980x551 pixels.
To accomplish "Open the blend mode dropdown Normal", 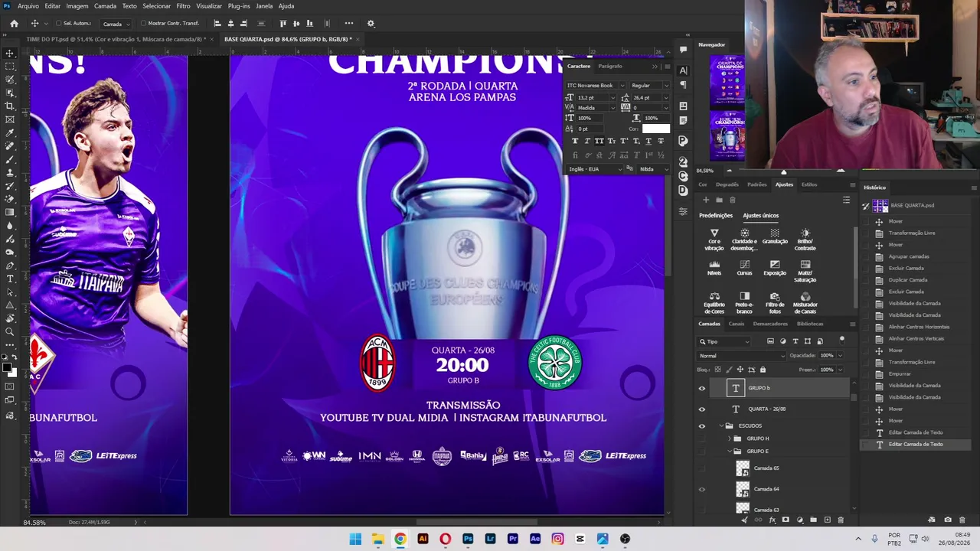I will [741, 356].
